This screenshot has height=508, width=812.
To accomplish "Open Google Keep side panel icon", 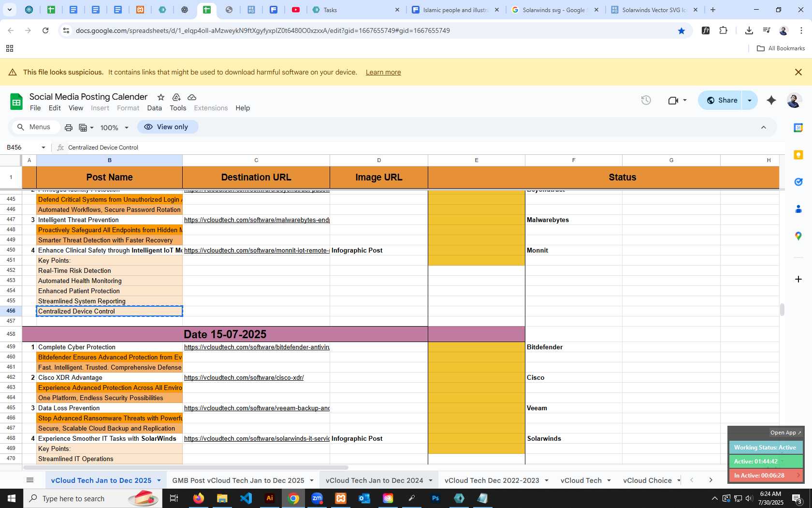I will (798, 155).
